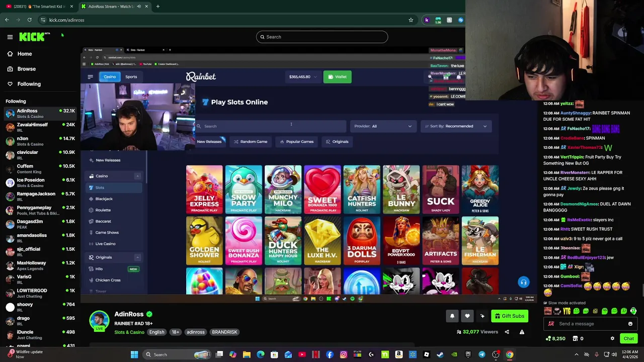Select Sports tab in Rainbet stream
This screenshot has width=644, height=362.
coord(131,77)
